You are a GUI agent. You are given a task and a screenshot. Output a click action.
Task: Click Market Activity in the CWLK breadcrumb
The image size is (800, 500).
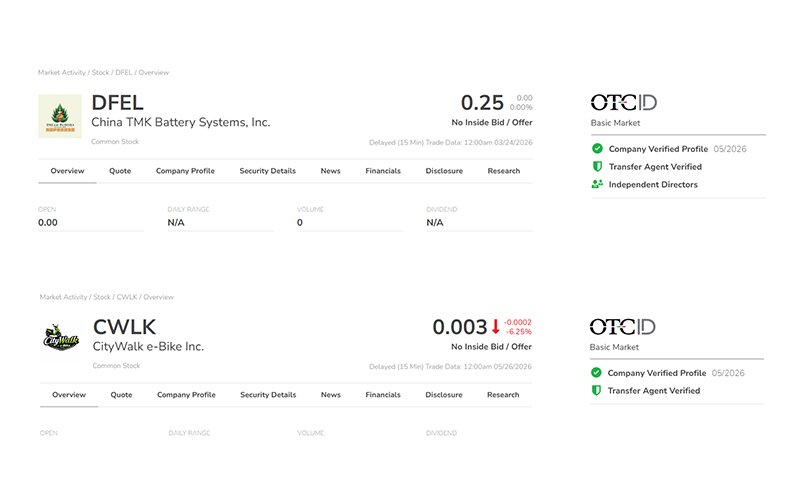tap(64, 297)
